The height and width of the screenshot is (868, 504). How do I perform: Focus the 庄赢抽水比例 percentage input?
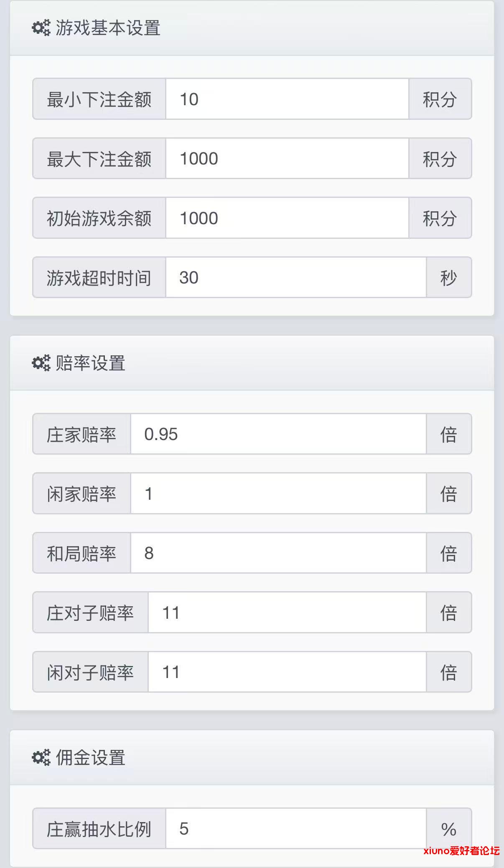click(295, 829)
